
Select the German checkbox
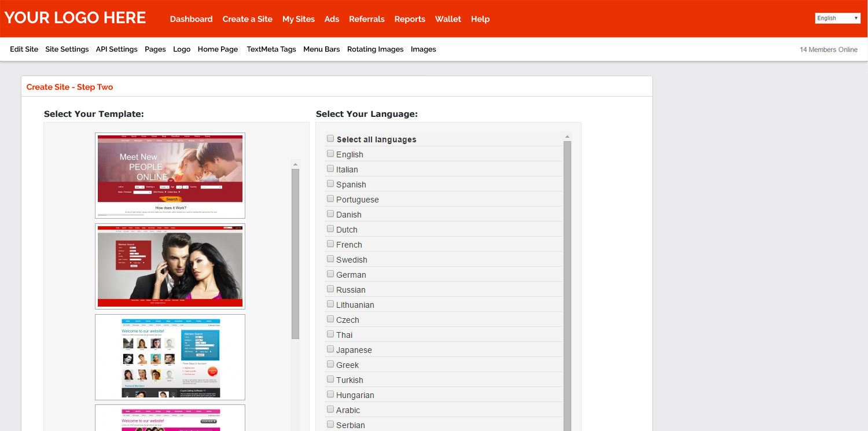(330, 274)
